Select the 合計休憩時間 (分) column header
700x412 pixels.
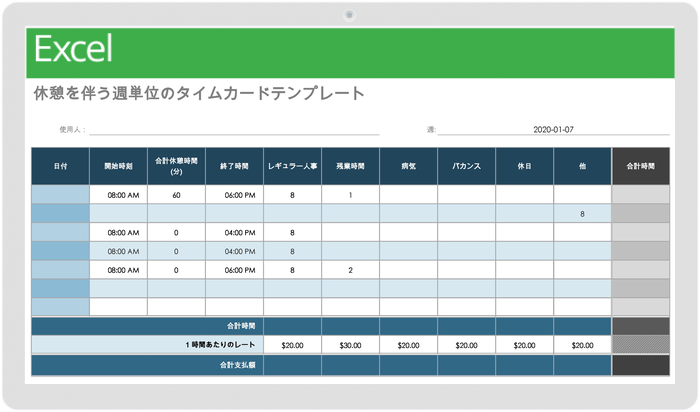tap(176, 166)
